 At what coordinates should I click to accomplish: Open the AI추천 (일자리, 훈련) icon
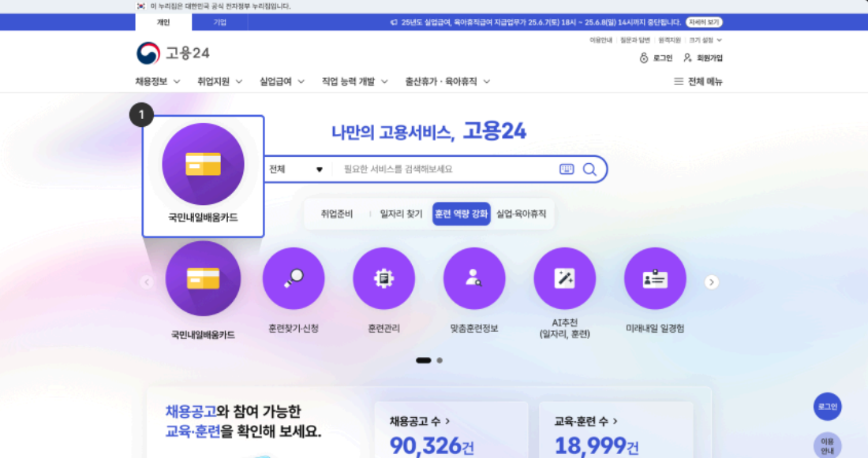[x=564, y=278]
